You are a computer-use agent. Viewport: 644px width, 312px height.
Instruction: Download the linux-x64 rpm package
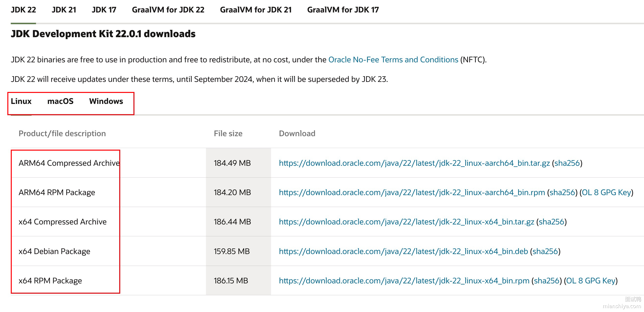pyautogui.click(x=404, y=280)
